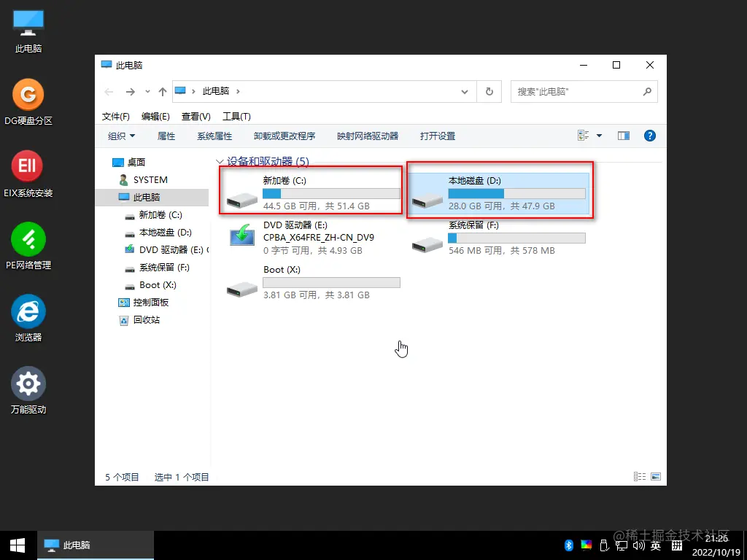The height and width of the screenshot is (560, 747).
Task: Click 此电脑 breadcrumb in address bar
Action: [216, 91]
